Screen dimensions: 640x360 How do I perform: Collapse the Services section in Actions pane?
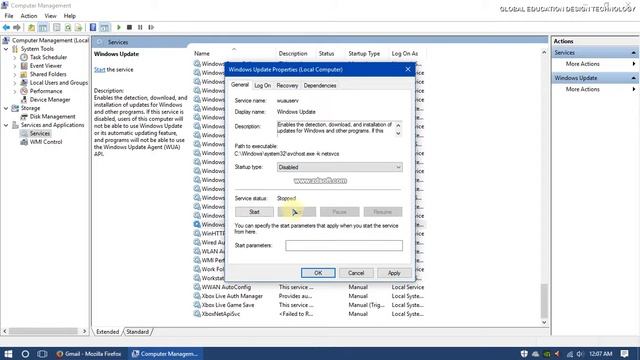pos(633,53)
